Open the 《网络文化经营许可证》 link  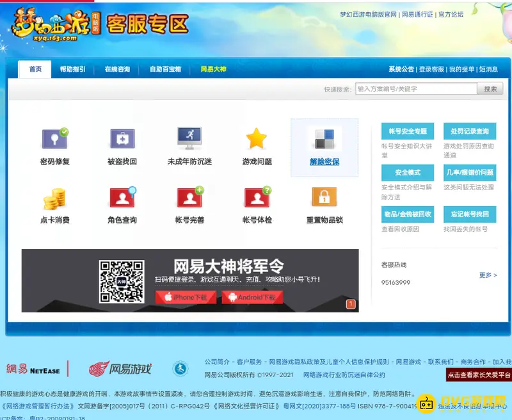pos(246,407)
